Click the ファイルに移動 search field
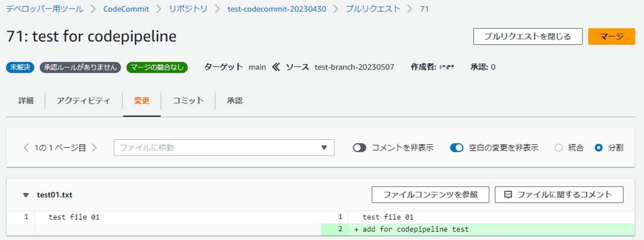The width and height of the screenshot is (644, 240). point(224,148)
